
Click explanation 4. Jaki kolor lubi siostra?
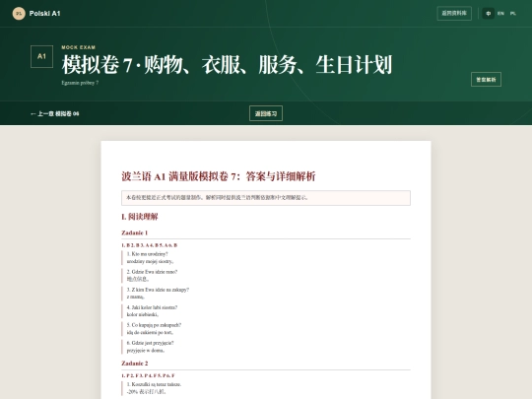pyautogui.click(x=266, y=310)
